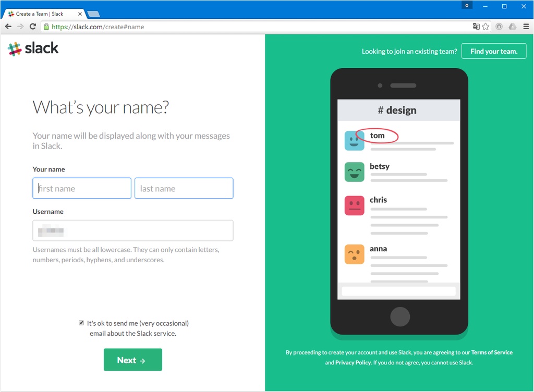Click the name 'anna' in the phone
Screen dimensions: 534x392
(x=379, y=249)
